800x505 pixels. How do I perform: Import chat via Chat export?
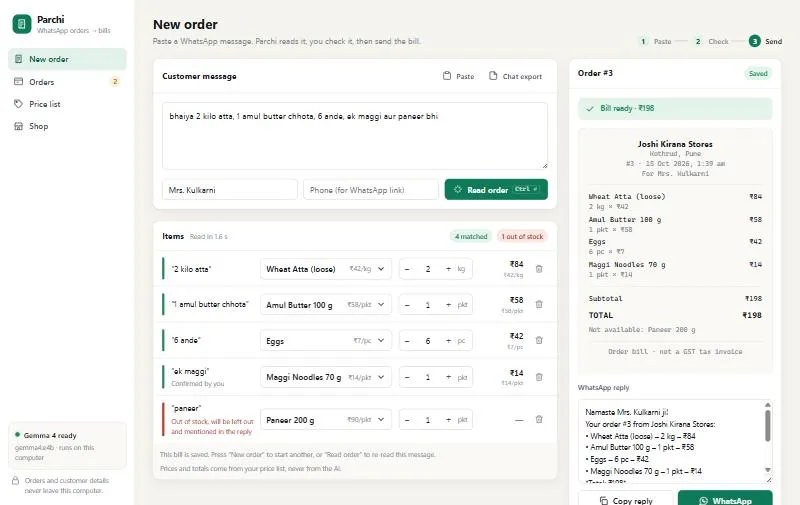coord(515,76)
